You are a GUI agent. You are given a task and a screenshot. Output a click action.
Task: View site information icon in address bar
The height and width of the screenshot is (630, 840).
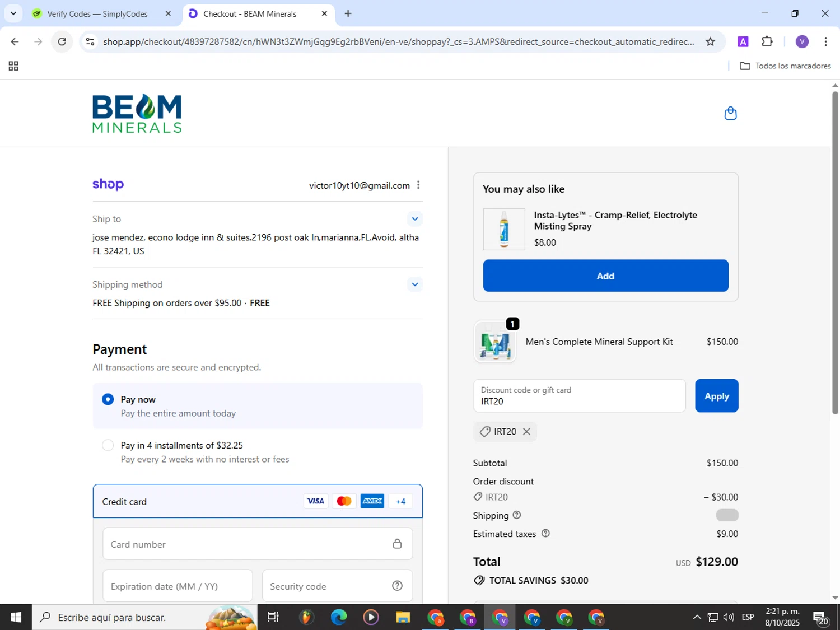point(90,41)
